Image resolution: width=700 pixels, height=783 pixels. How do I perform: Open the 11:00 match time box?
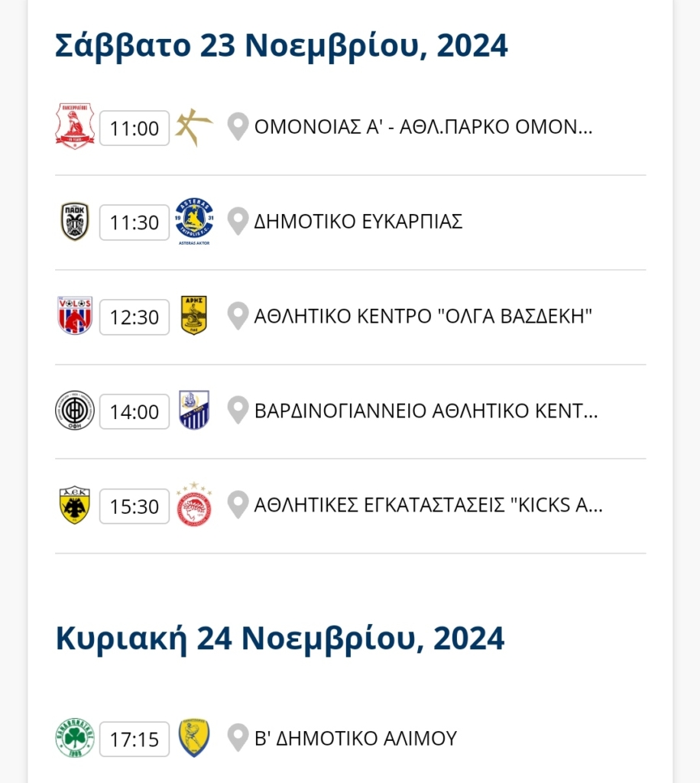coord(134,128)
